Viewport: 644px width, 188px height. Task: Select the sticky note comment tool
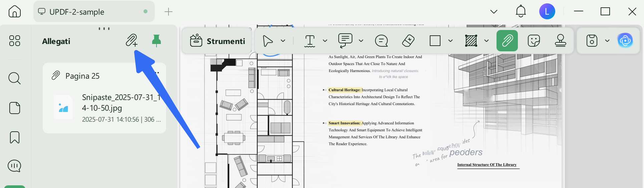tap(381, 41)
